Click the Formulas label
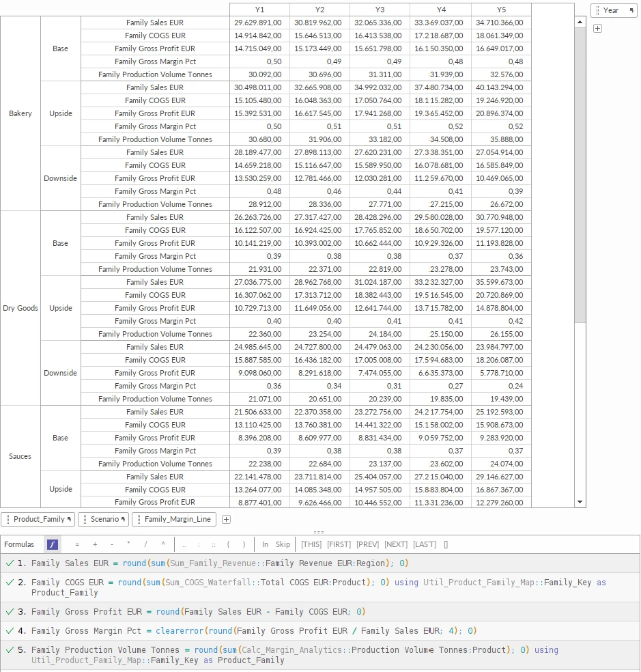This screenshot has height=672, width=641. click(x=19, y=544)
